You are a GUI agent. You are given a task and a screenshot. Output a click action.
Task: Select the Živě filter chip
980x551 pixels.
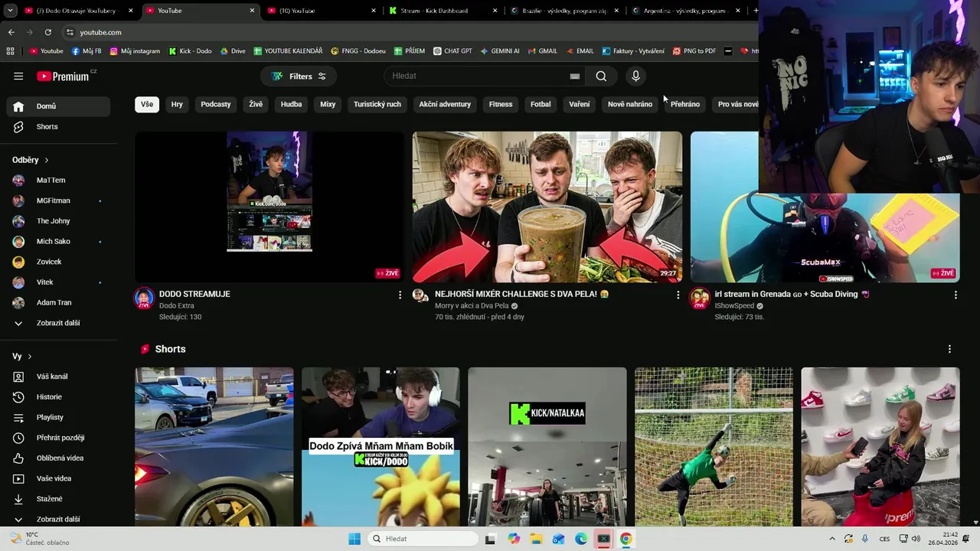tap(256, 104)
